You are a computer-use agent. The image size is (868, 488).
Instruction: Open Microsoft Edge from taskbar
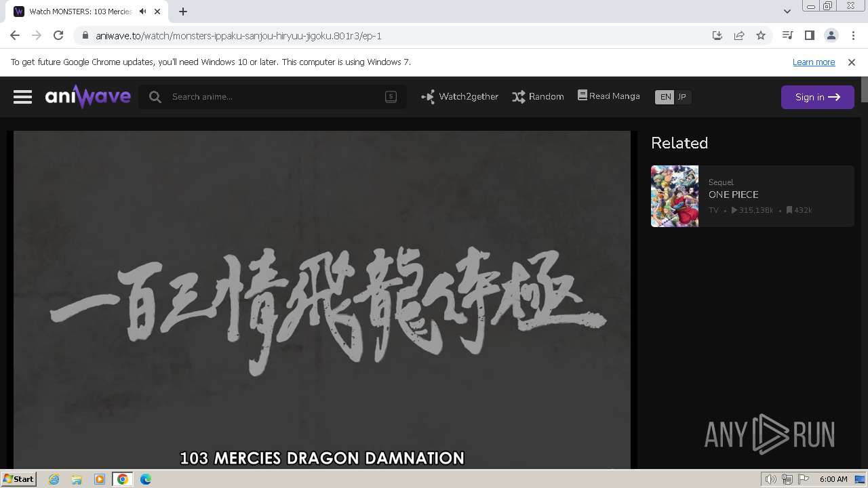(145, 479)
